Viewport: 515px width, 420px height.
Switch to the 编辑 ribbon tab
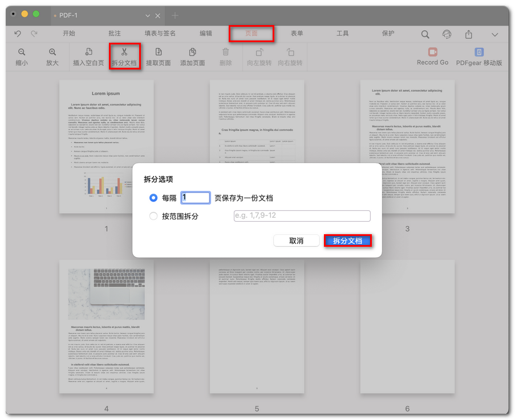pos(205,34)
